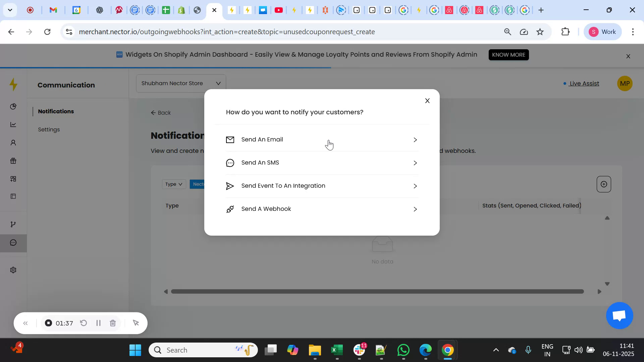644x362 pixels.
Task: Pause the screen recording
Action: [x=98, y=323]
